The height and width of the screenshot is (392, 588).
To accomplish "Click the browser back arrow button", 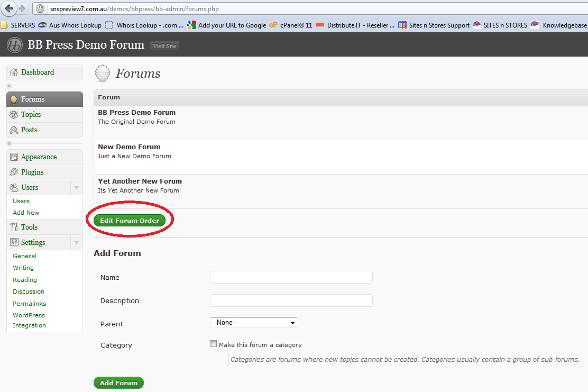I will (x=8, y=8).
